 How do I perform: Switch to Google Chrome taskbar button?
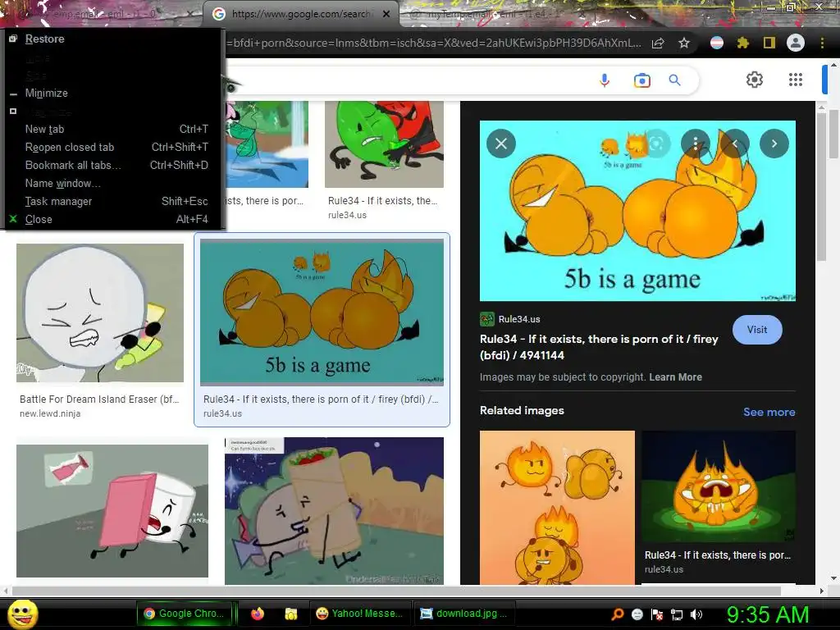pos(185,614)
